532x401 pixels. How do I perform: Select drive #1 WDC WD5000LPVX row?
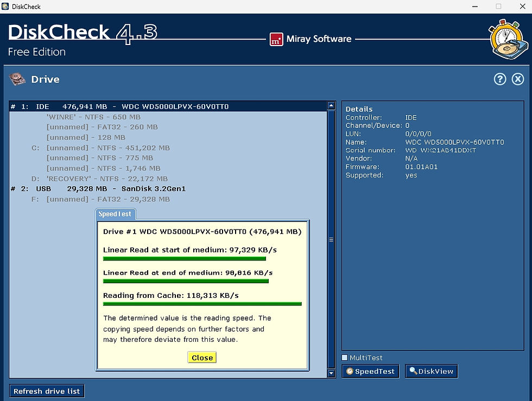tap(168, 106)
